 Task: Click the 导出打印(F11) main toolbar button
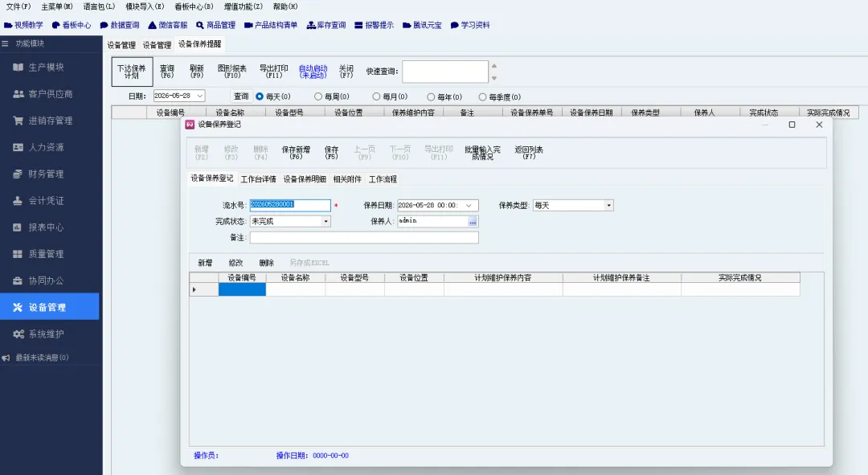pos(274,72)
